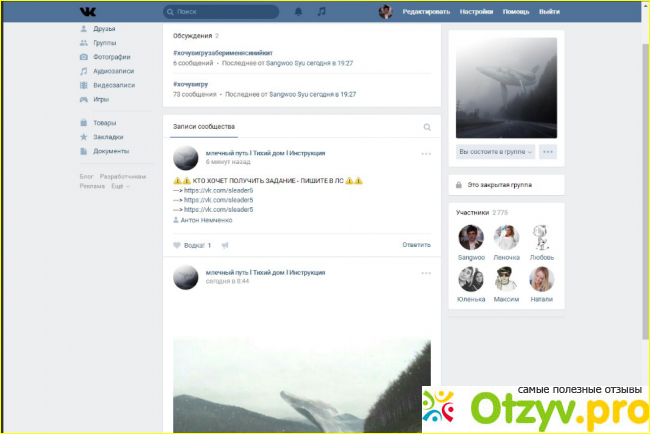Click 'Ответить' under the first post
Viewport: 650px width, 434px height.
pyautogui.click(x=416, y=245)
